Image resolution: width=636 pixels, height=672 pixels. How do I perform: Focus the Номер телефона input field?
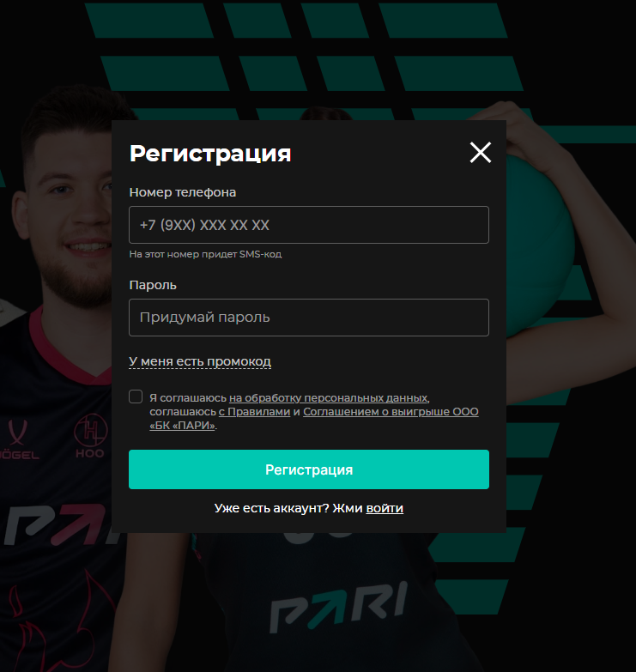pos(309,225)
